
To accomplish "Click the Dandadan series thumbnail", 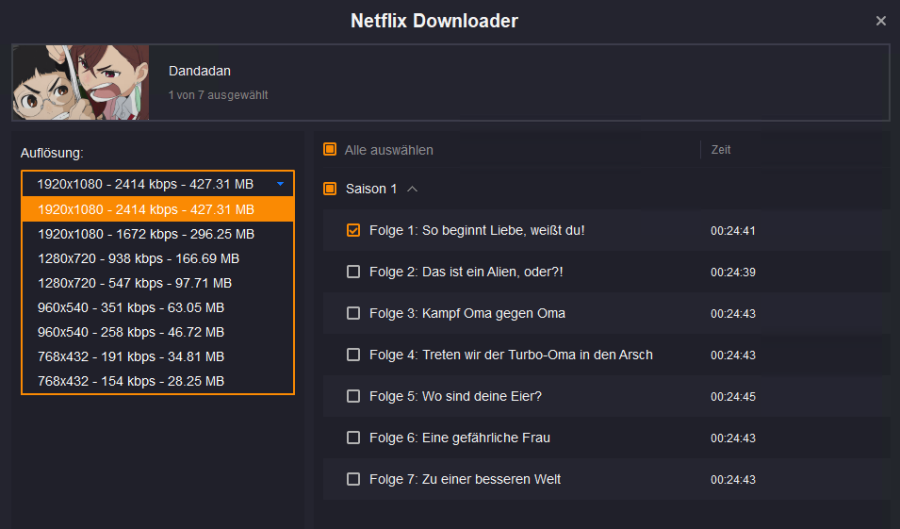I will [80, 82].
